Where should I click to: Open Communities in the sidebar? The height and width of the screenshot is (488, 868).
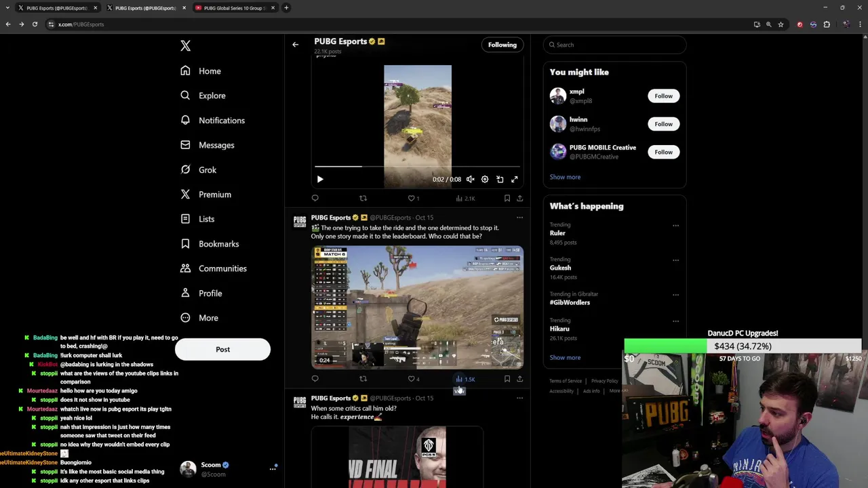tap(213, 268)
